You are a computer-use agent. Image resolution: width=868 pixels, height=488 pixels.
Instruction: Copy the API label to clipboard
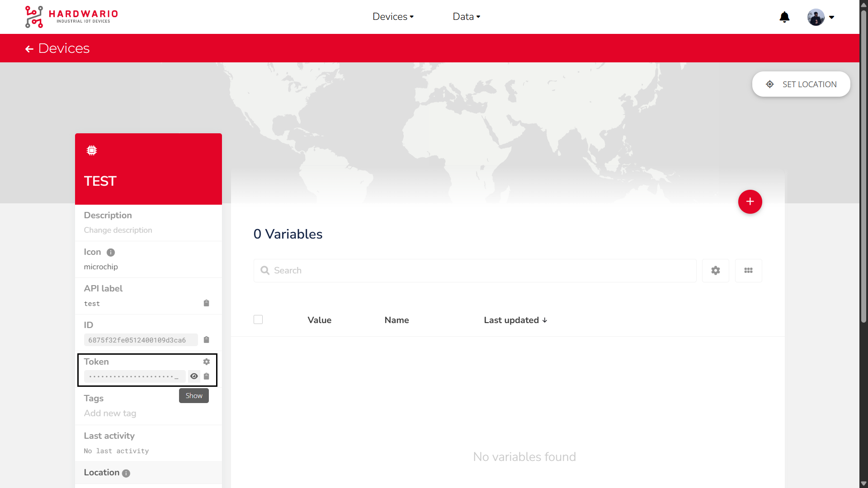tap(206, 303)
